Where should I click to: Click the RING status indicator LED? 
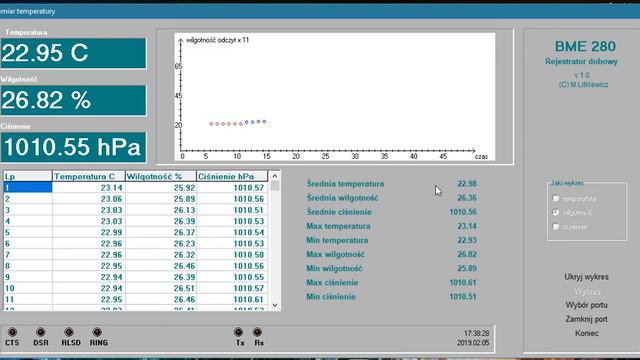(97, 332)
